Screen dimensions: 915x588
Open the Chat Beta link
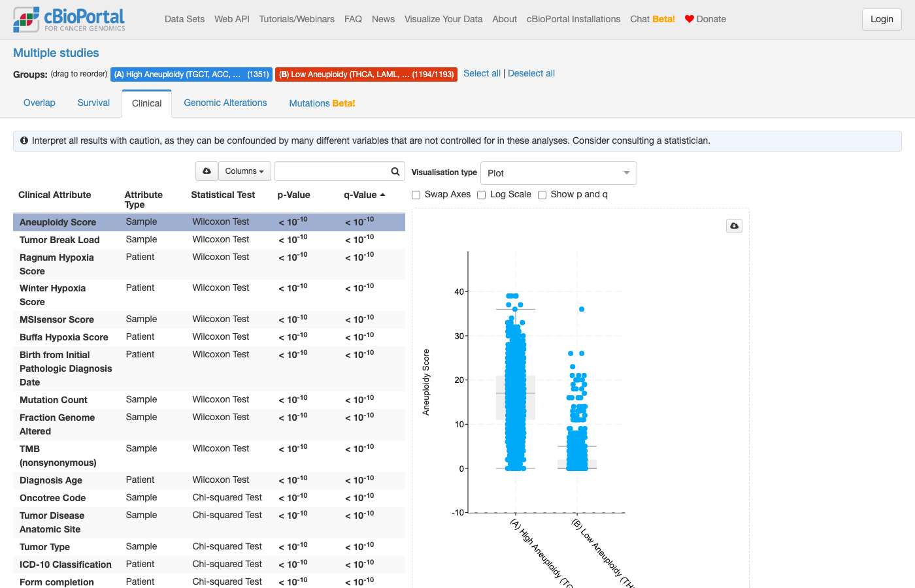[652, 19]
